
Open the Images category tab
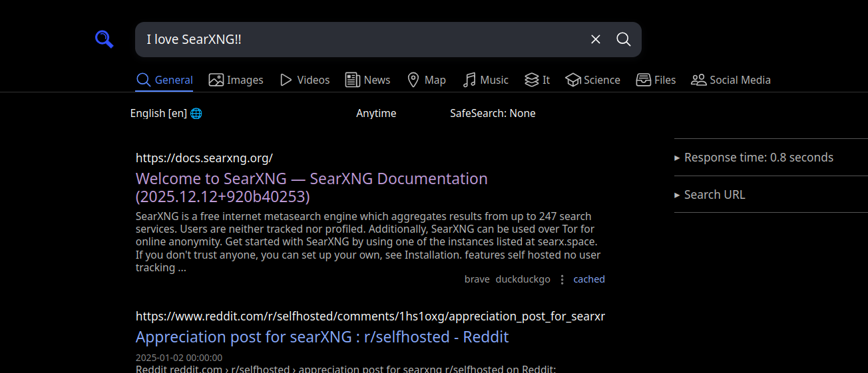click(236, 80)
